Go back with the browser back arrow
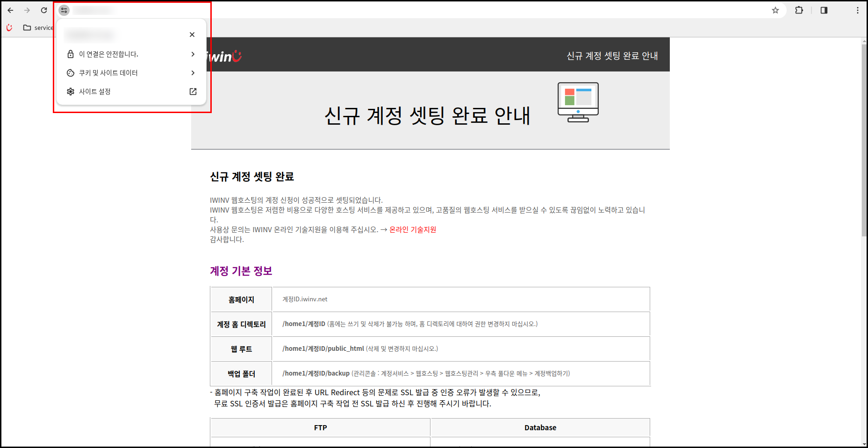Viewport: 868px width, 448px height. [x=10, y=10]
